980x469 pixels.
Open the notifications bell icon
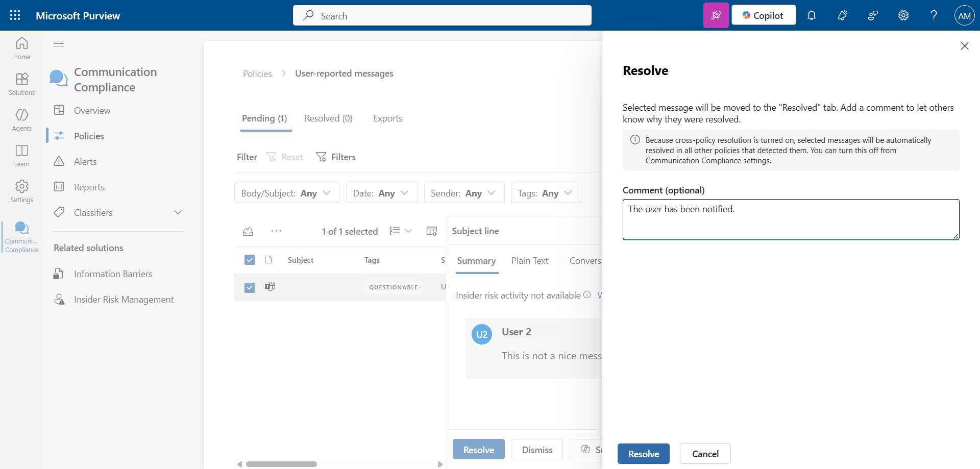[x=812, y=15]
